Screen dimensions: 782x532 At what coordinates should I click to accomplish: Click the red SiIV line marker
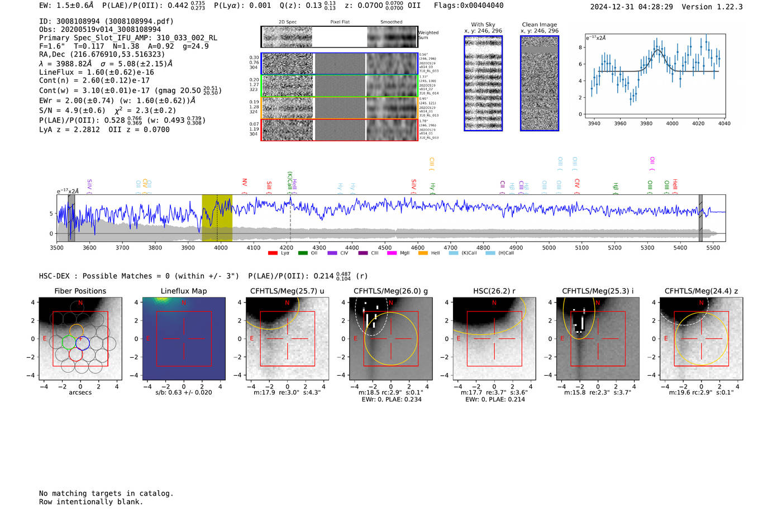pyautogui.click(x=413, y=186)
